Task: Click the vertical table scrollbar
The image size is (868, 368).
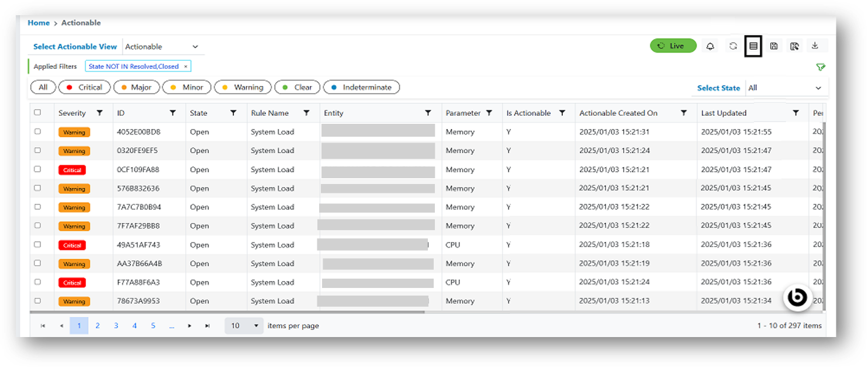Action: click(x=824, y=216)
